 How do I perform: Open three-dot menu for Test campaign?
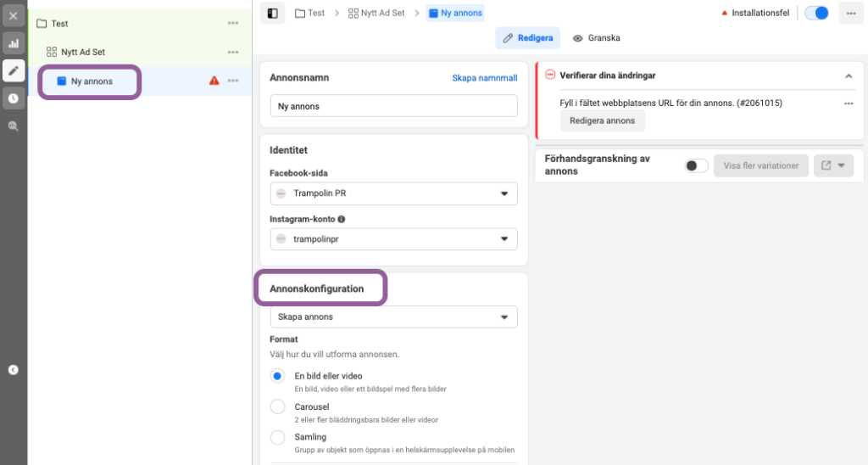click(x=233, y=23)
